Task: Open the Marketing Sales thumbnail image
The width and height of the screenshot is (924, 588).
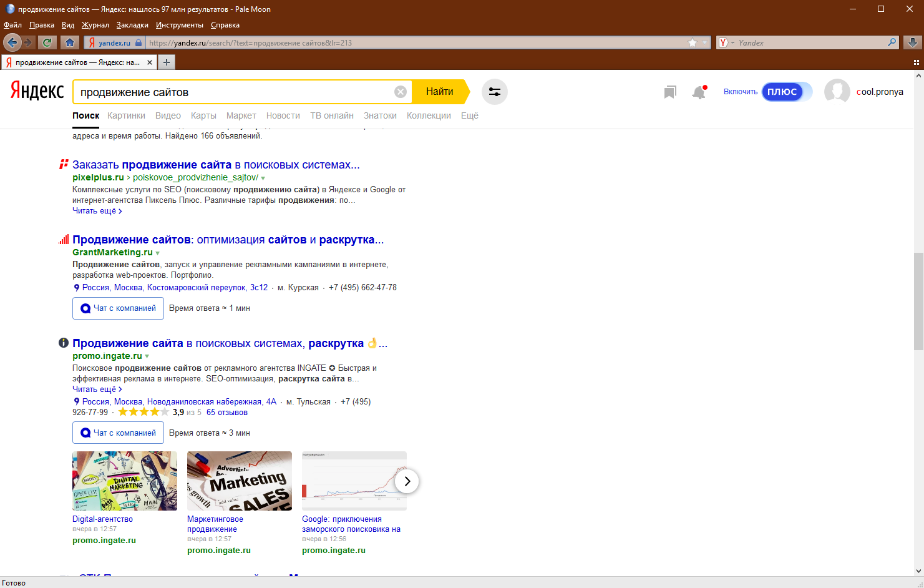Action: click(x=240, y=481)
